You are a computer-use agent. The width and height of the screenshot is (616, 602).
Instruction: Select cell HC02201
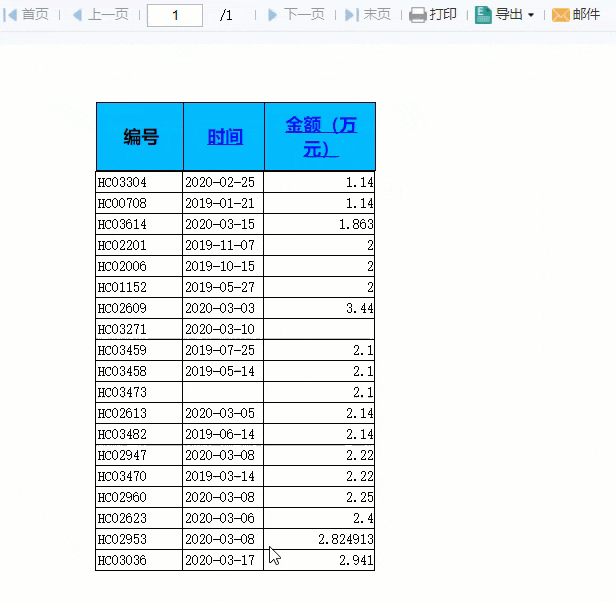[139, 245]
